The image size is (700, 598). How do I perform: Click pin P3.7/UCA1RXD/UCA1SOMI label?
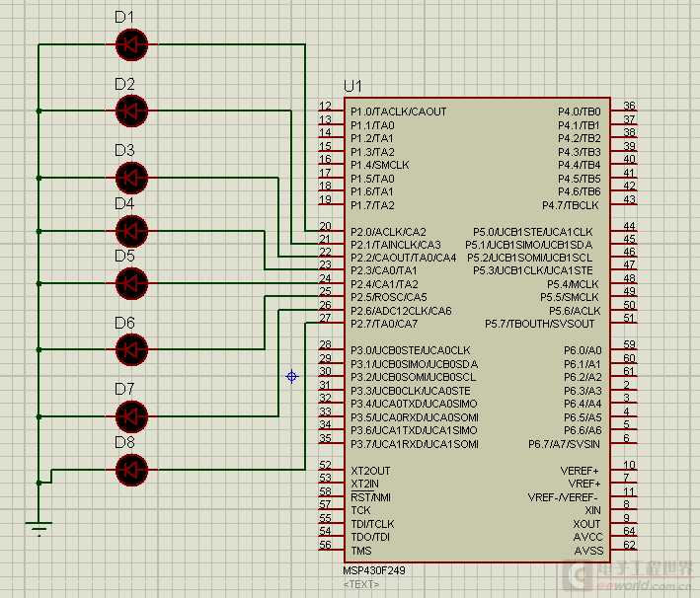pos(415,444)
